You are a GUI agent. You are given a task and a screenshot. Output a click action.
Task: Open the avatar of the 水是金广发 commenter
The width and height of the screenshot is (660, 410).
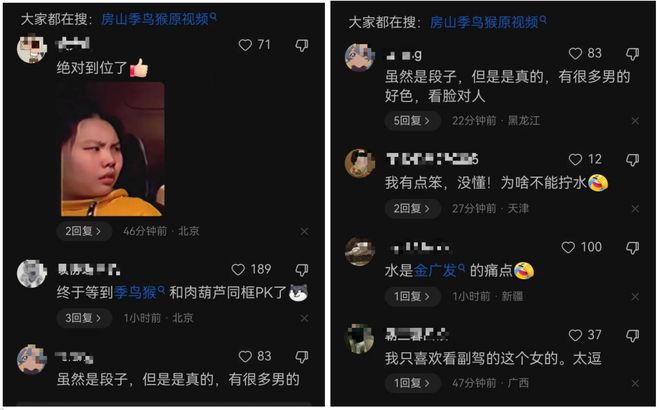click(359, 252)
